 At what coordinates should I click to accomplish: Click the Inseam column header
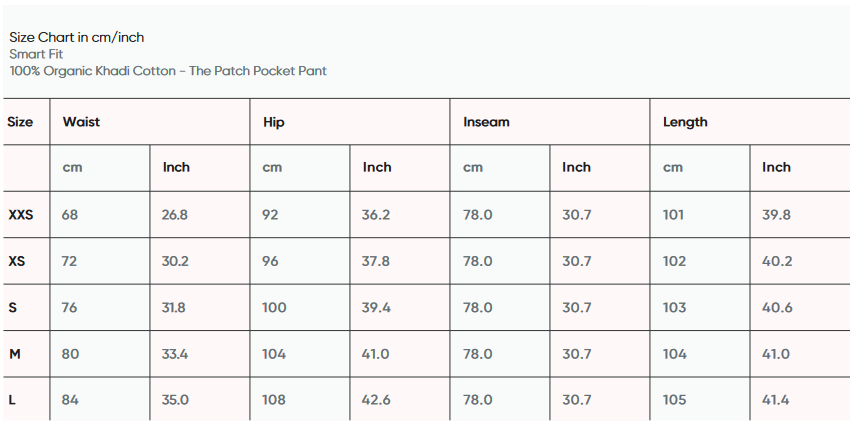(x=486, y=122)
